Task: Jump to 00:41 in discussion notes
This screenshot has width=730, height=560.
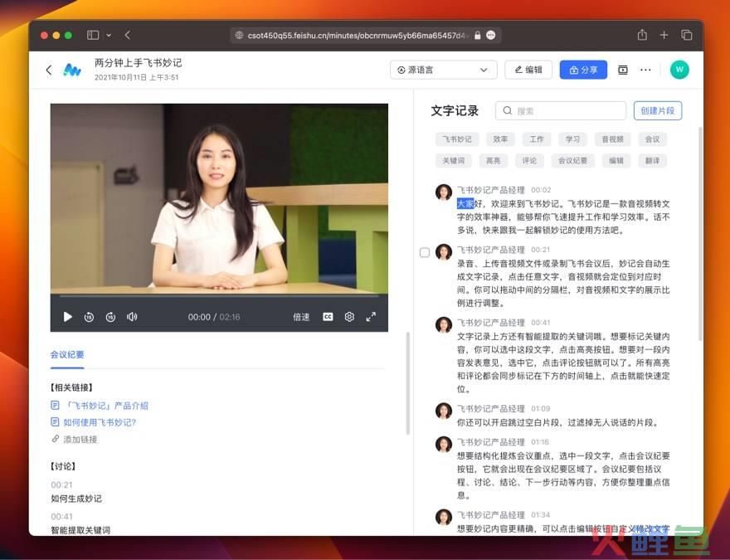Action: point(61,516)
